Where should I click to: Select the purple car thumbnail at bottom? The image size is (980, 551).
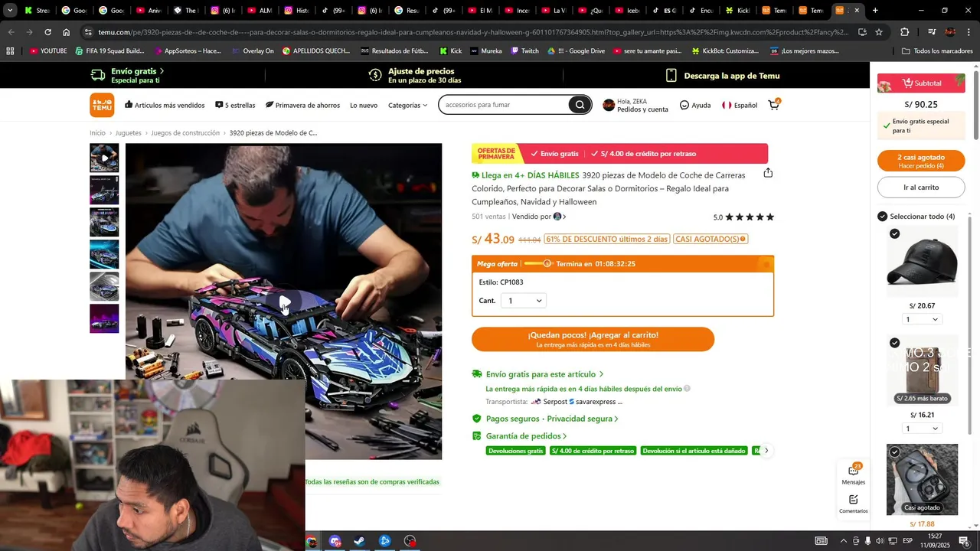(x=104, y=318)
